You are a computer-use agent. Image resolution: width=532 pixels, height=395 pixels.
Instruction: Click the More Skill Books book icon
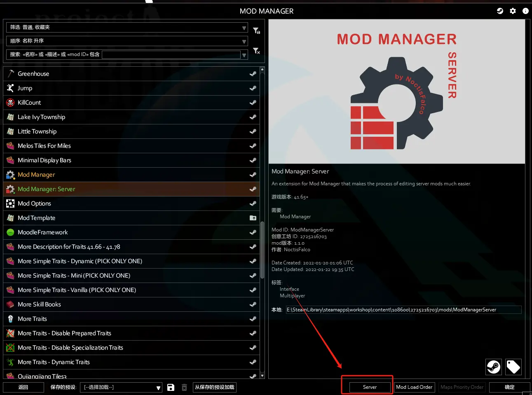[x=10, y=304]
